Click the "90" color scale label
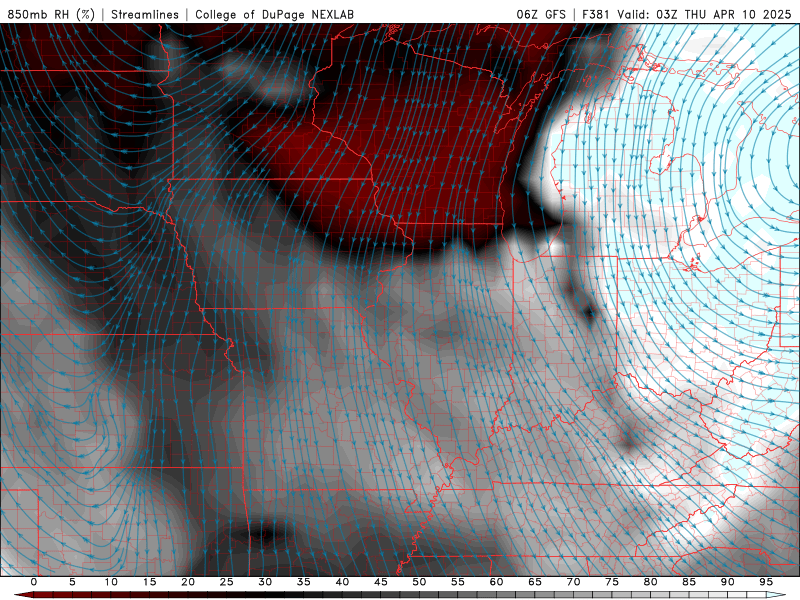 [727, 582]
